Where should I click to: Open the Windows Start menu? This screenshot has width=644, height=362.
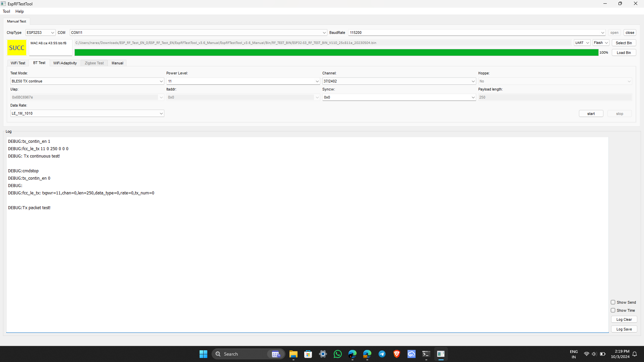[x=203, y=354]
